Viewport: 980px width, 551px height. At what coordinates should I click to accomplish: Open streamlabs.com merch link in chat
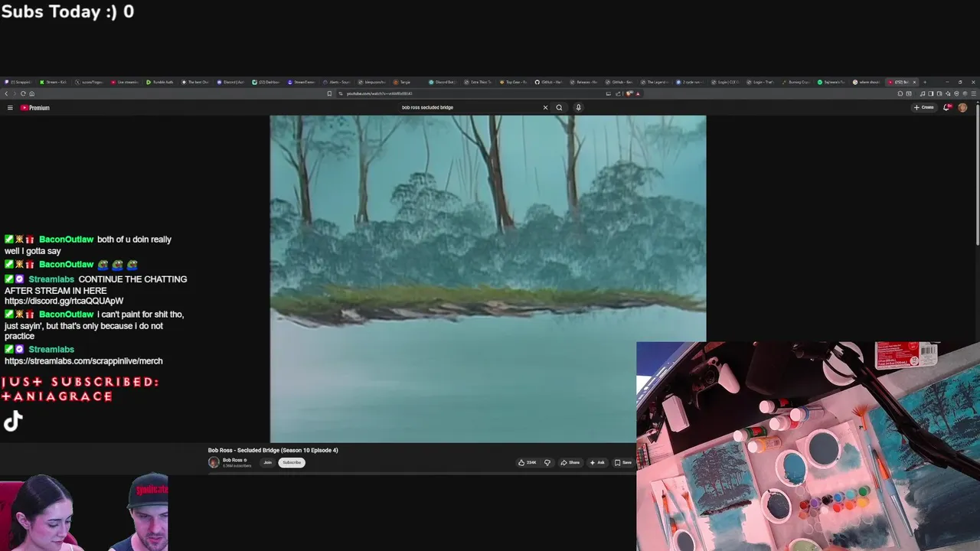[83, 361]
